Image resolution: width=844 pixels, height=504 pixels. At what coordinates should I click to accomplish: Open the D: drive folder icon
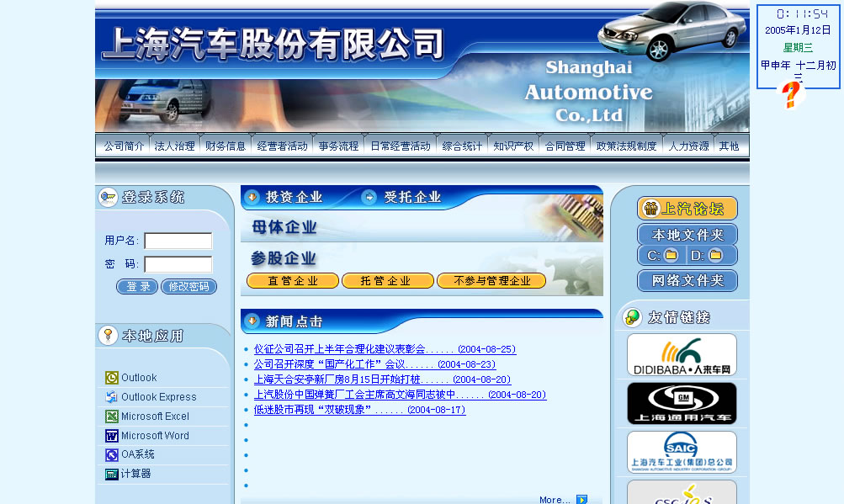pos(715,255)
